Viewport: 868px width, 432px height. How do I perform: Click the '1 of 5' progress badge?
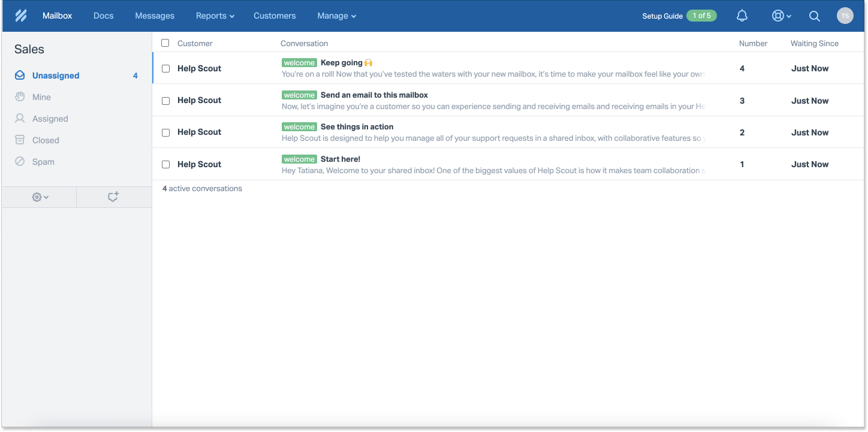pos(701,16)
